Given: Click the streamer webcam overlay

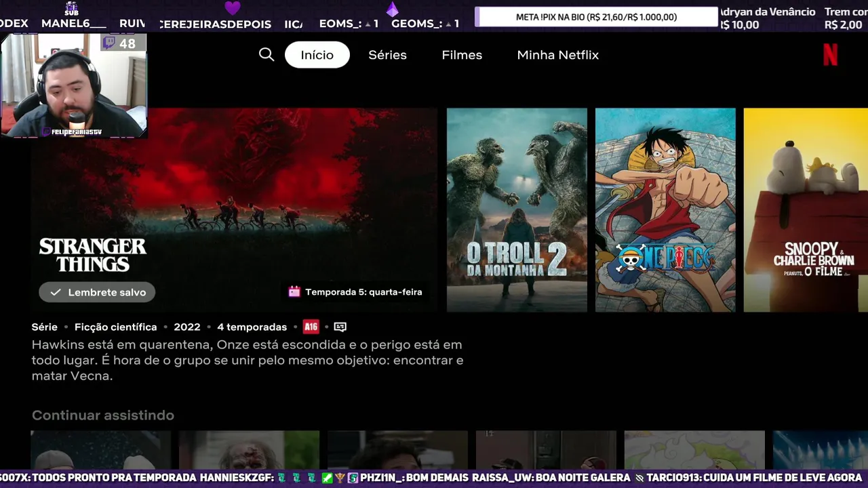Looking at the screenshot, I should tap(73, 85).
